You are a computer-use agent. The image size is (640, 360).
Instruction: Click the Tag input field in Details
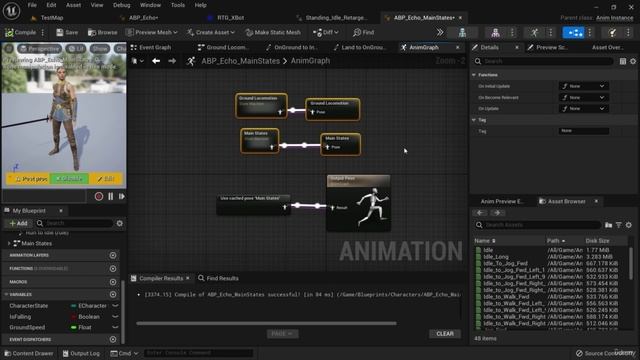tap(583, 131)
